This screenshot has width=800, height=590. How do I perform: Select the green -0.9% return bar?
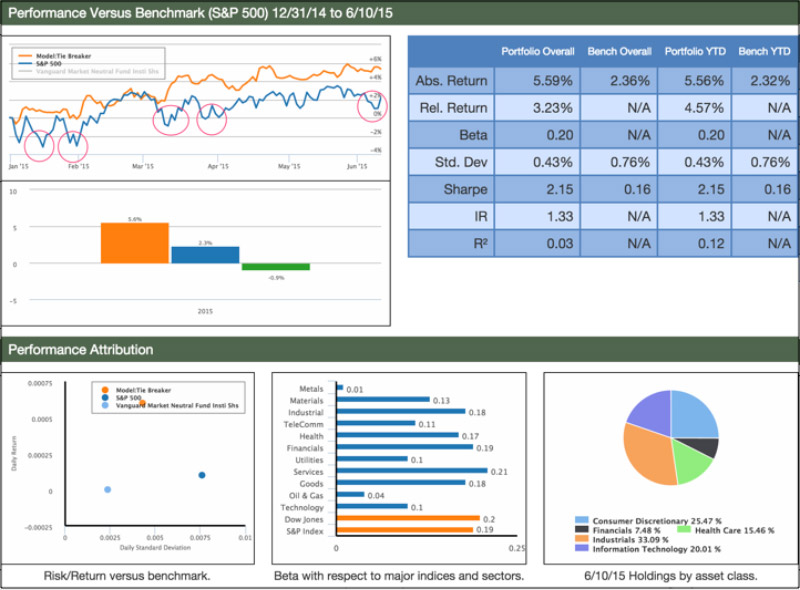pos(276,267)
